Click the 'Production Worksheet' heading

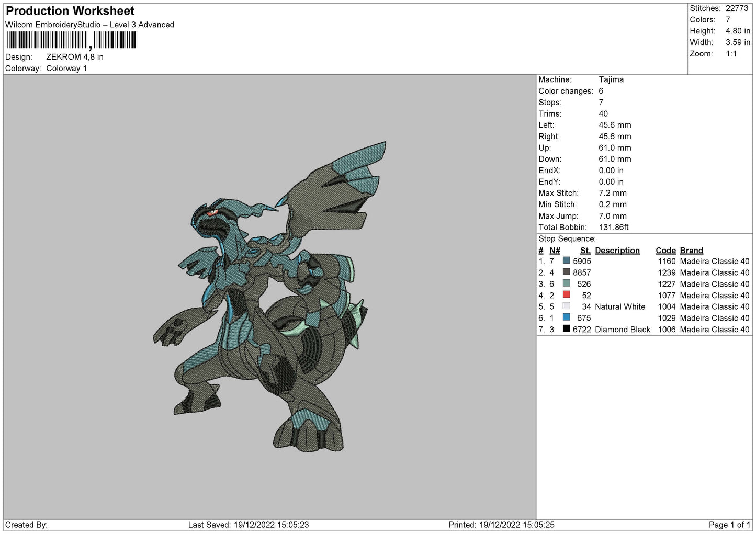coord(70,11)
